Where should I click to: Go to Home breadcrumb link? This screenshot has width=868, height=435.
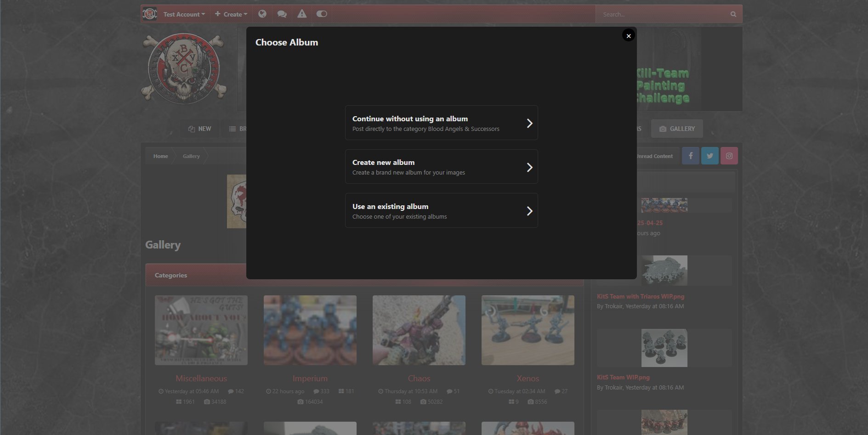(x=160, y=156)
